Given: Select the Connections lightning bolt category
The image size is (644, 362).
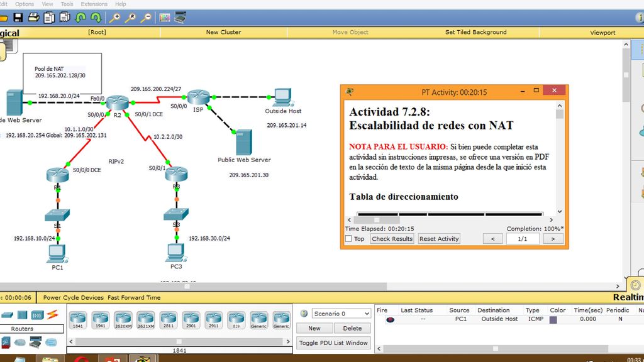Looking at the screenshot, I should click(52, 315).
